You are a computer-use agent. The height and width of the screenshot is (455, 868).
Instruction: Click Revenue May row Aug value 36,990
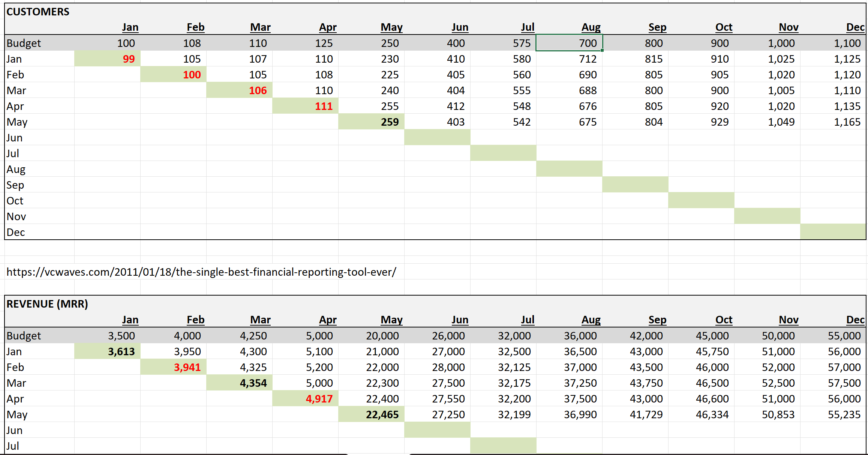[x=580, y=414]
